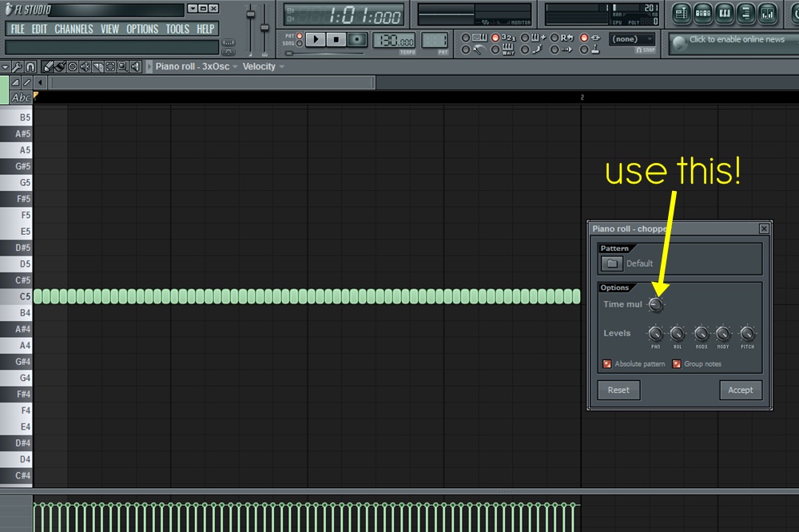Select the Paint brush tool
Screen dimensions: 799x532
pos(60,66)
